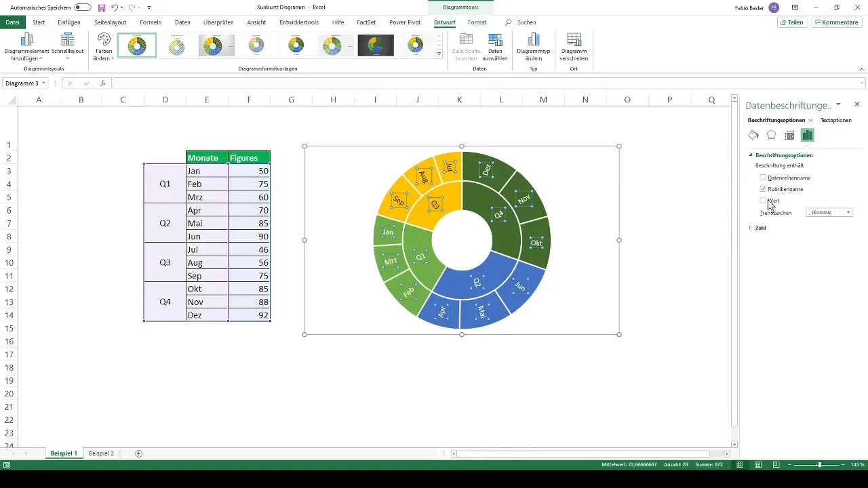
Task: Click the horizontal scrollbar
Action: point(584,453)
